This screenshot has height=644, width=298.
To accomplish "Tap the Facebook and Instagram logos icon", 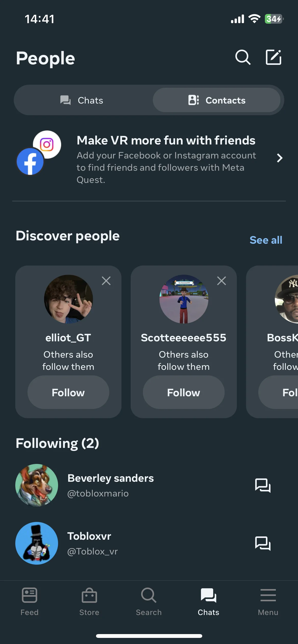I will click(x=39, y=153).
